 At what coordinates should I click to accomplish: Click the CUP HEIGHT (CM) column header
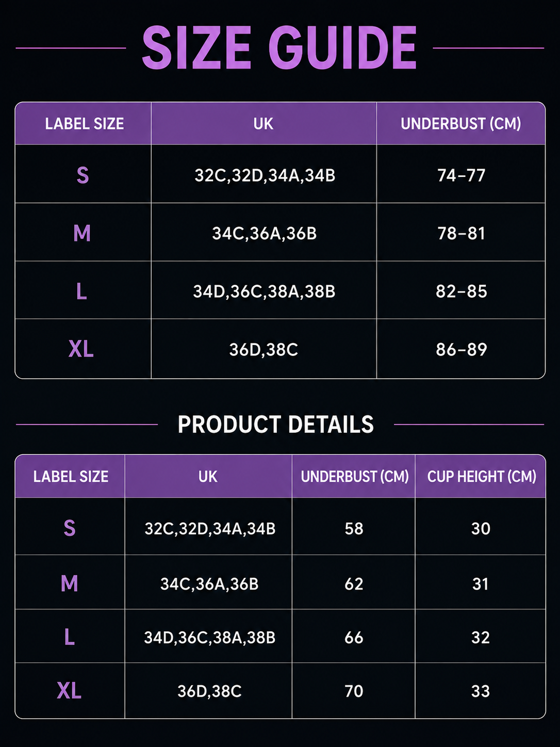click(482, 476)
